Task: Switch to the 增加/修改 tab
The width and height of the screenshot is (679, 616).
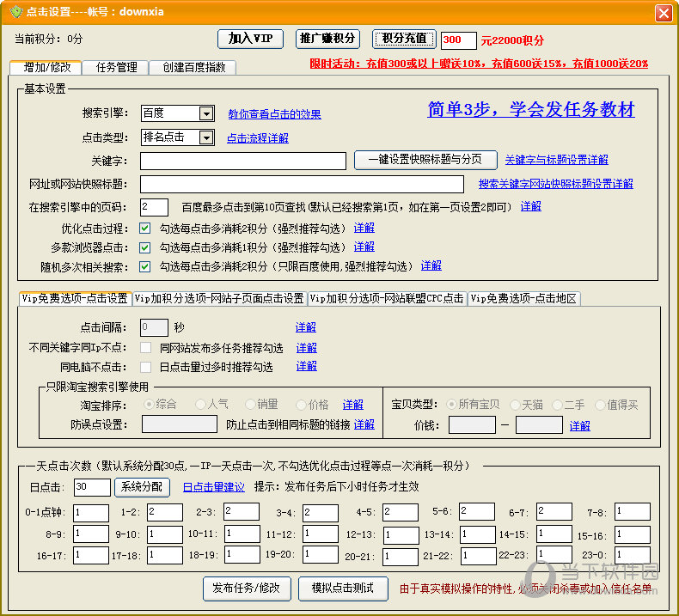Action: point(46,67)
